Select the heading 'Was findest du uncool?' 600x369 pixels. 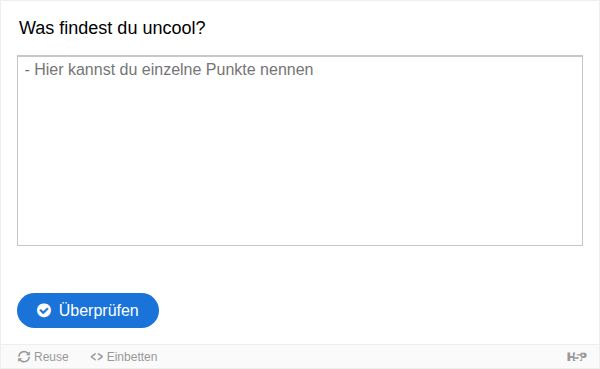[x=112, y=28]
